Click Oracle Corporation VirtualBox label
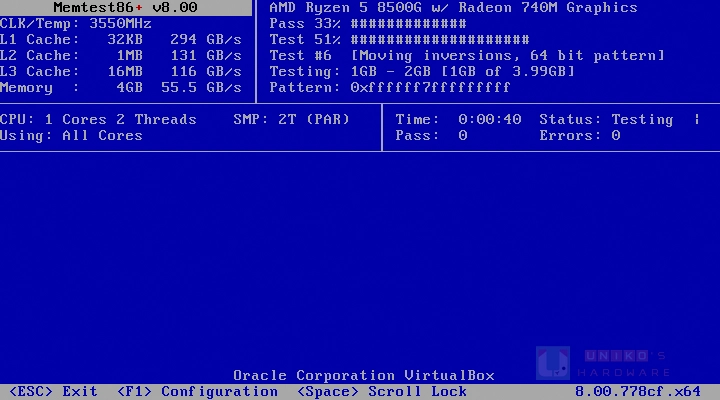 364,376
